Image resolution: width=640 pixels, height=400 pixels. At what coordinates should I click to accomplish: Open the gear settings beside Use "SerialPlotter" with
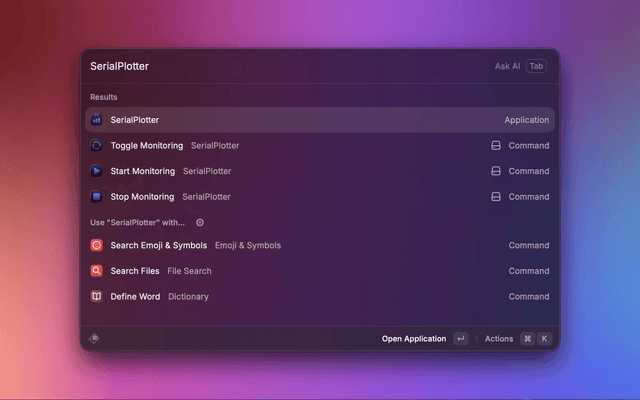click(200, 223)
